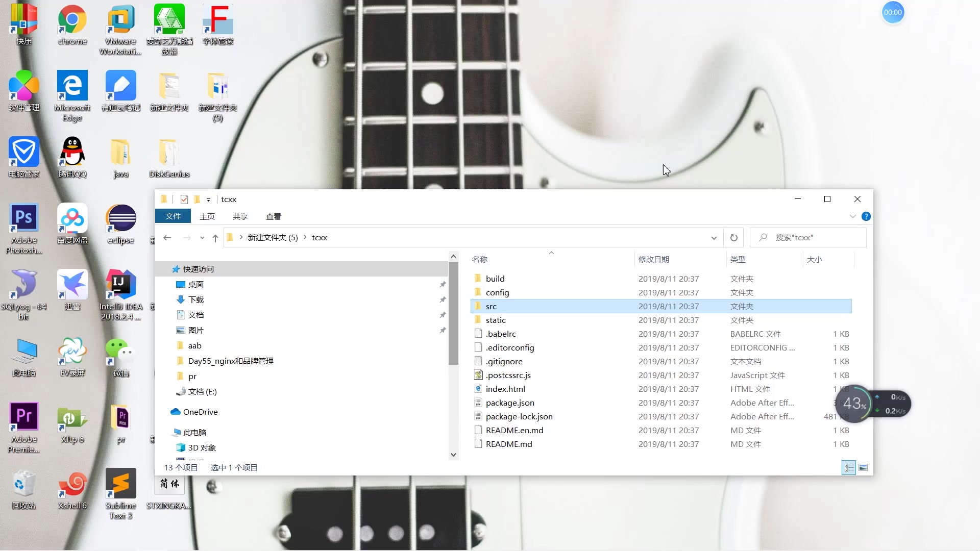Image resolution: width=980 pixels, height=551 pixels.
Task: Unpin 下载 using its pin icon
Action: pyautogui.click(x=443, y=299)
